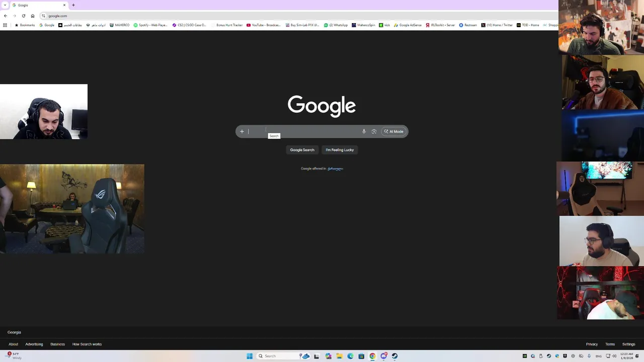Open Discord from the taskbar
The image size is (644, 362).
pyautogui.click(x=383, y=356)
